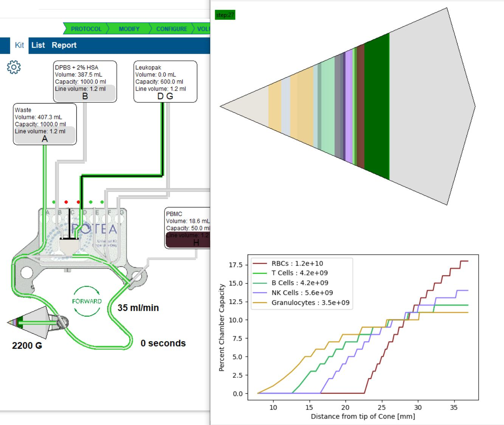
Task: Open the settings gear icon
Action: (x=14, y=67)
